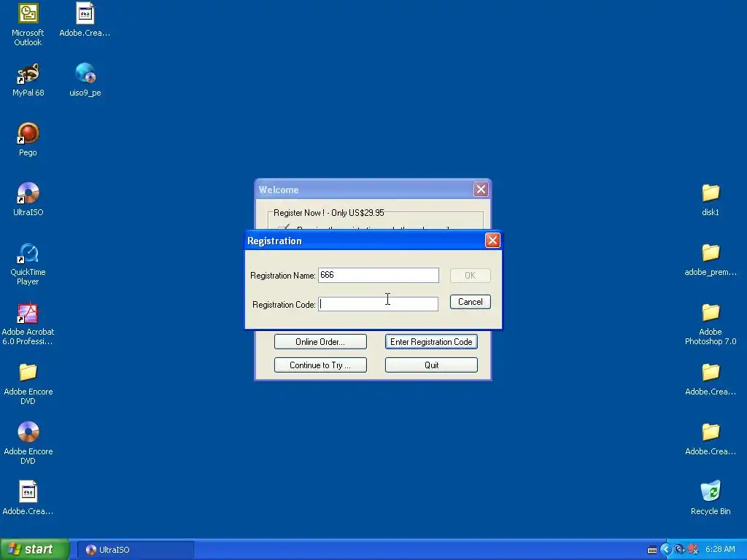Click the Enter Registration Code button
Viewport: 747px width, 560px height.
(431, 341)
